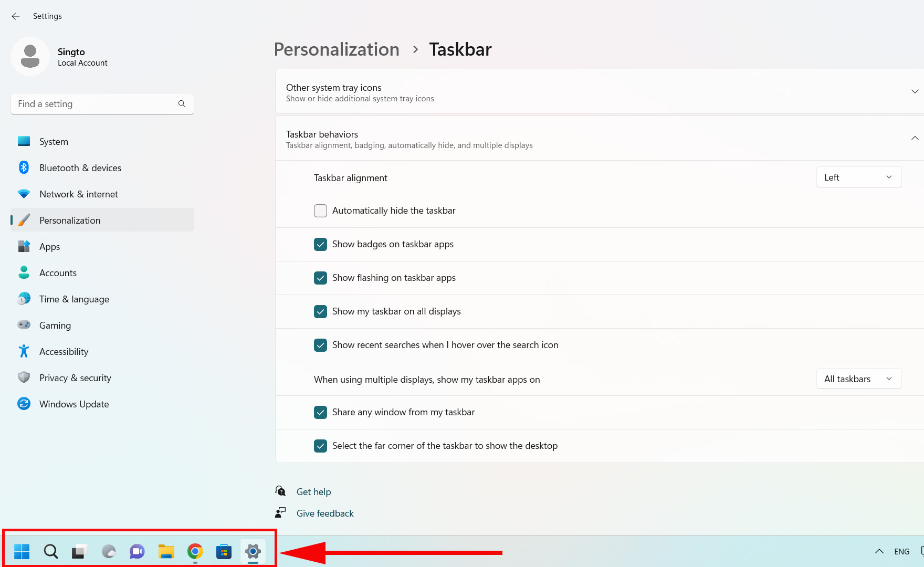Go to Accessibility settings

click(x=102, y=352)
